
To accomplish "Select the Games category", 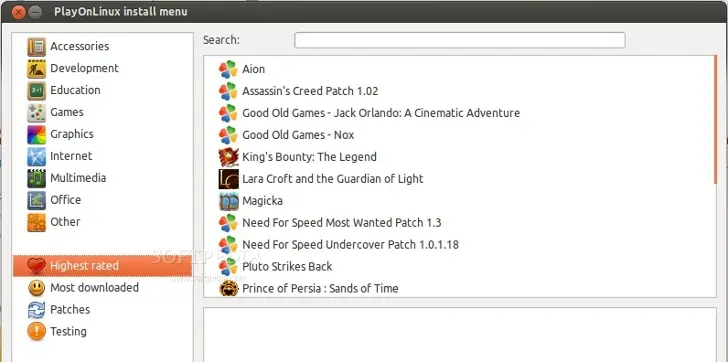I will [x=67, y=112].
